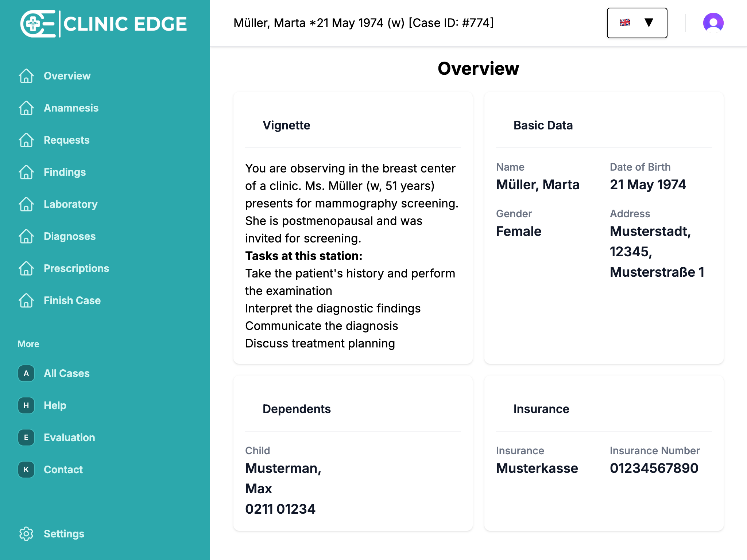Click the Finish Case link
The width and height of the screenshot is (747, 560).
(72, 300)
